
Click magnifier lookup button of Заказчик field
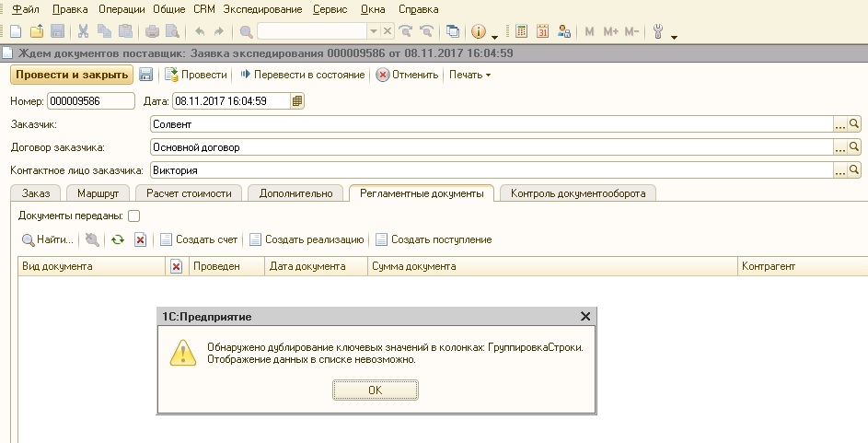coord(854,123)
